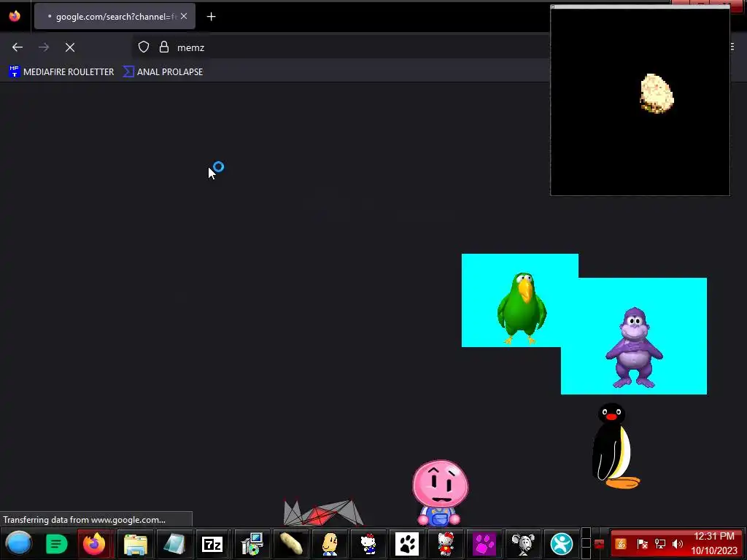Open the MEDIAFIRE ROULETTER bookmark
This screenshot has width=747, height=560.
[x=61, y=72]
